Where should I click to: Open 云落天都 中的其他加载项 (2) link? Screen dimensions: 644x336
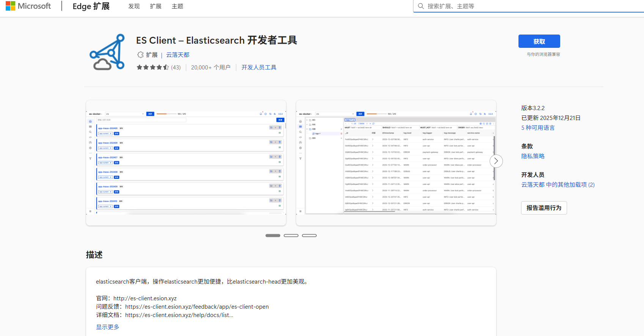558,185
